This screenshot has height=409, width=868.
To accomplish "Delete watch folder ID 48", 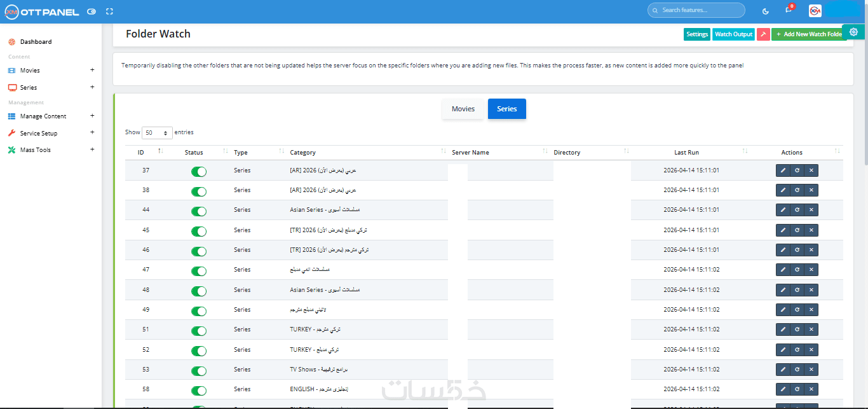I will (811, 290).
